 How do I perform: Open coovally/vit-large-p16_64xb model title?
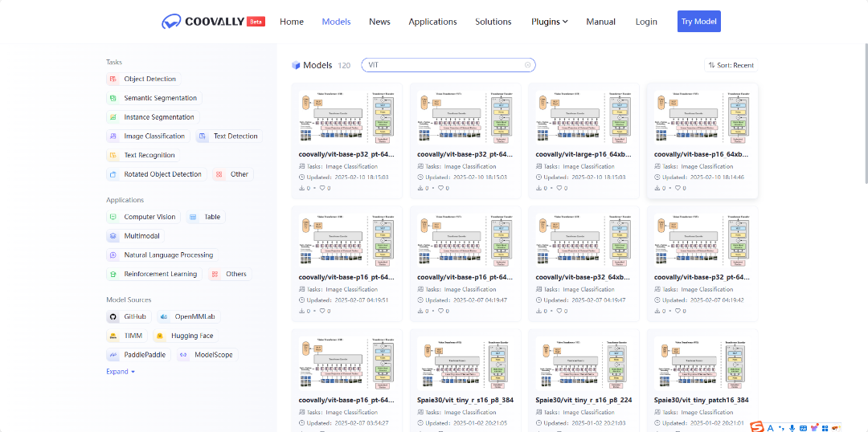pos(583,155)
